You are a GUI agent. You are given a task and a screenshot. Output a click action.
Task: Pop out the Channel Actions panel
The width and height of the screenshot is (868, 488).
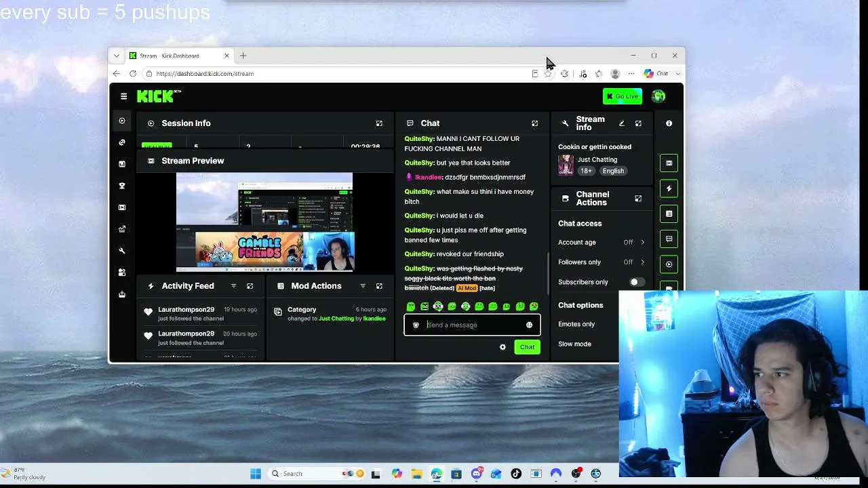click(x=638, y=199)
